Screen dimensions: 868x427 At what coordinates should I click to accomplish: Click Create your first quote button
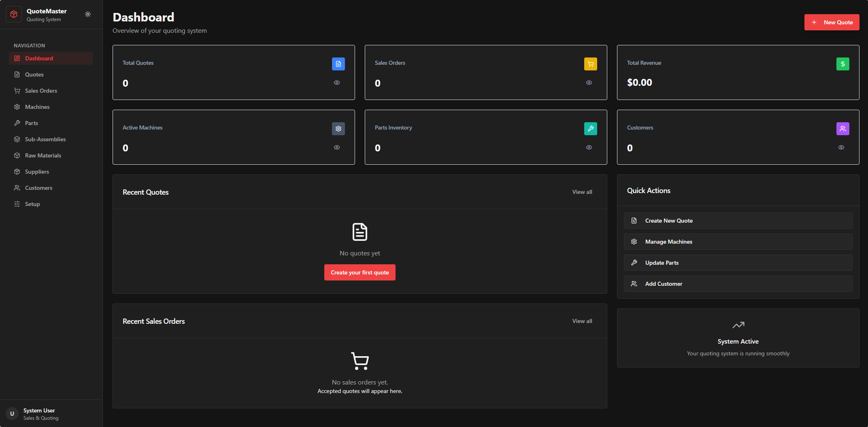pyautogui.click(x=360, y=272)
